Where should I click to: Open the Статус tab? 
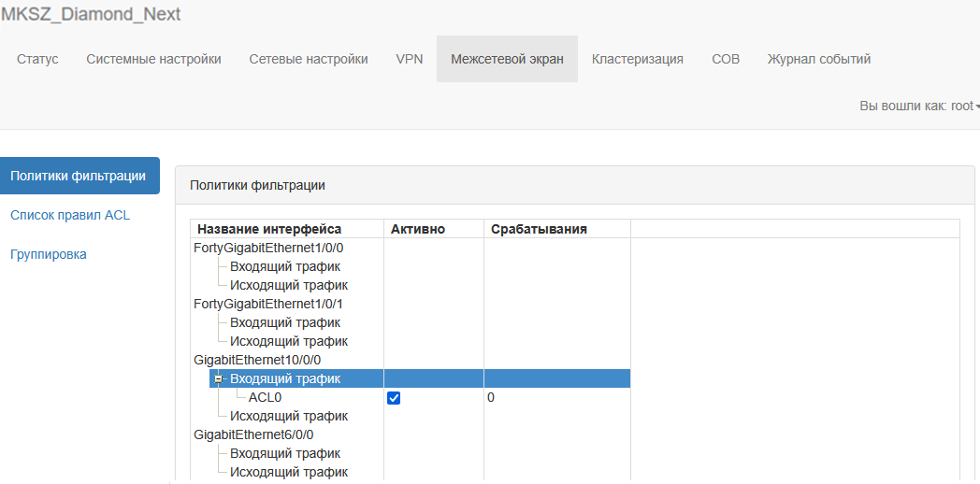[x=37, y=59]
